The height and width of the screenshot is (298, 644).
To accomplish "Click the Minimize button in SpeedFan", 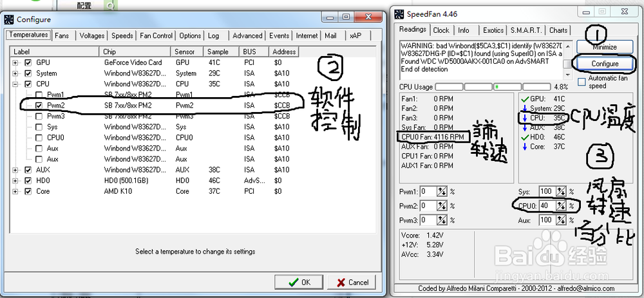I will (x=604, y=47).
